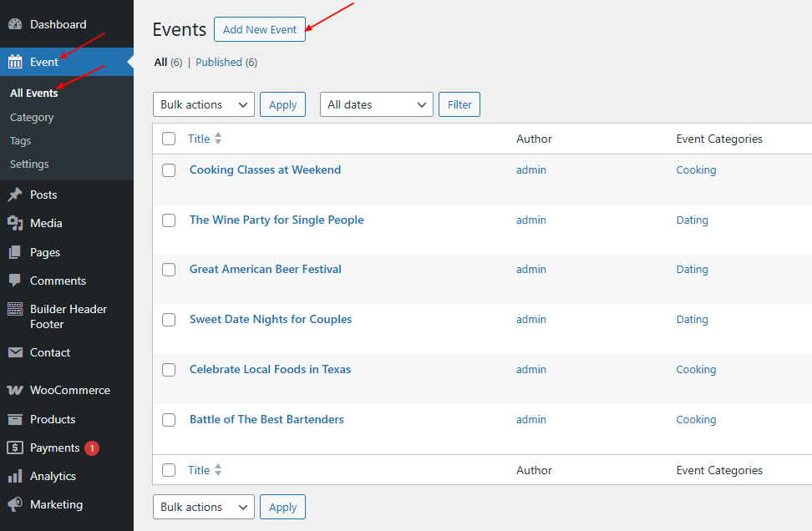Open The Wine Party for Single People
The image size is (812, 531).
coord(277,220)
